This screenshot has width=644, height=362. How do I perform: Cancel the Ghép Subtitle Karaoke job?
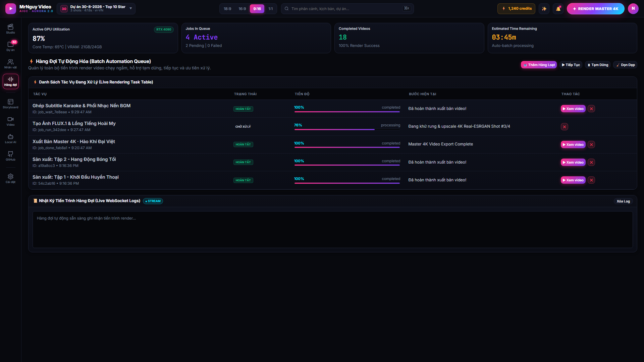tap(591, 109)
